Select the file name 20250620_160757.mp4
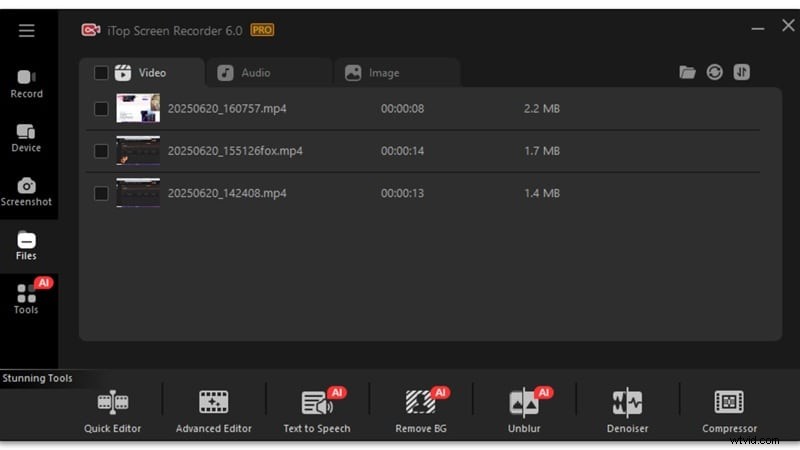 [x=227, y=109]
